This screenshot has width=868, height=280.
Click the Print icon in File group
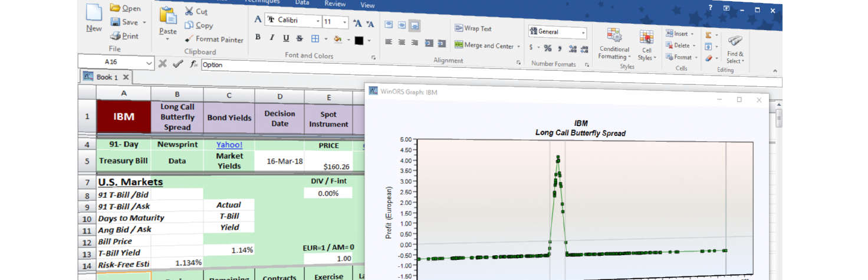[x=124, y=36]
